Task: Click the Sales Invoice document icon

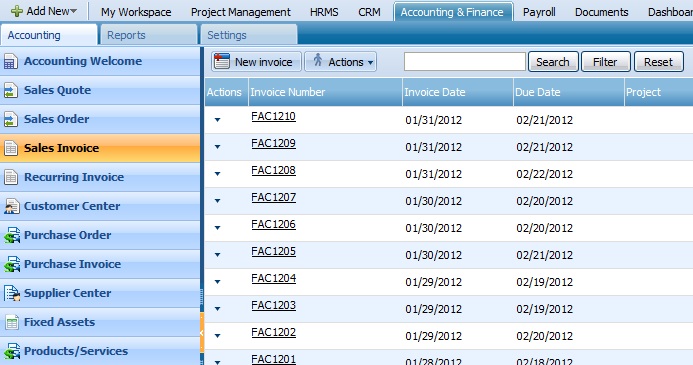Action: click(x=11, y=148)
